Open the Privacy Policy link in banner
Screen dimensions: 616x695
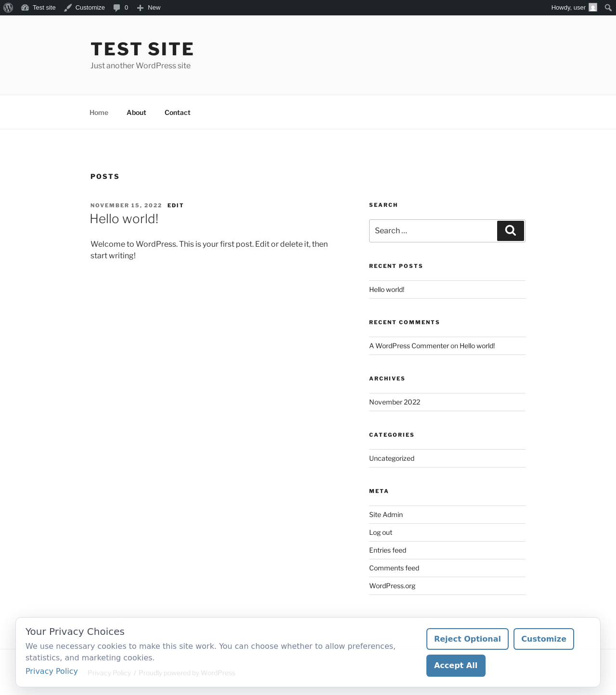51,671
